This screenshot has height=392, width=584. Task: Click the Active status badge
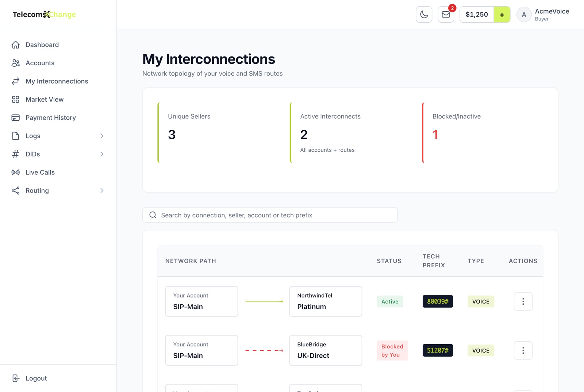pos(390,301)
